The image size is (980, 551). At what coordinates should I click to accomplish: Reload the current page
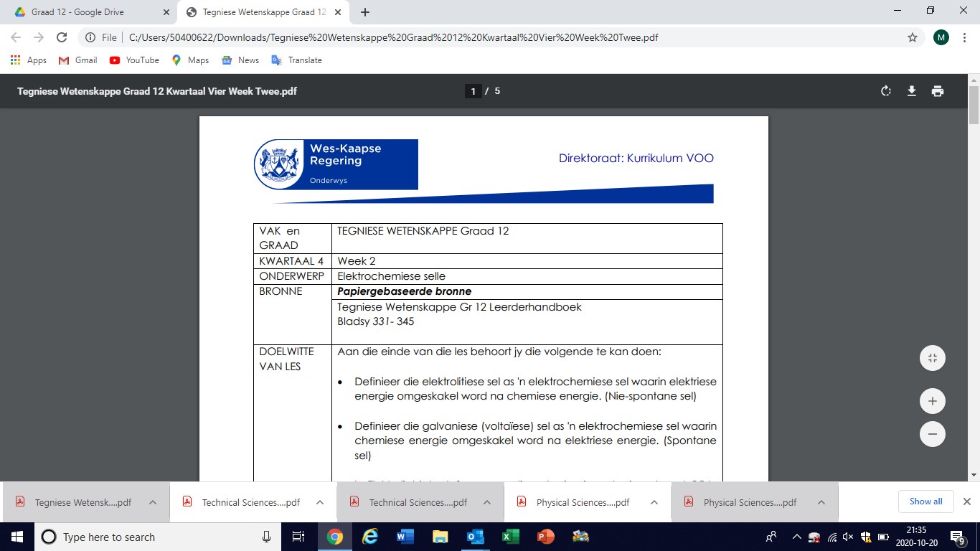[x=62, y=37]
